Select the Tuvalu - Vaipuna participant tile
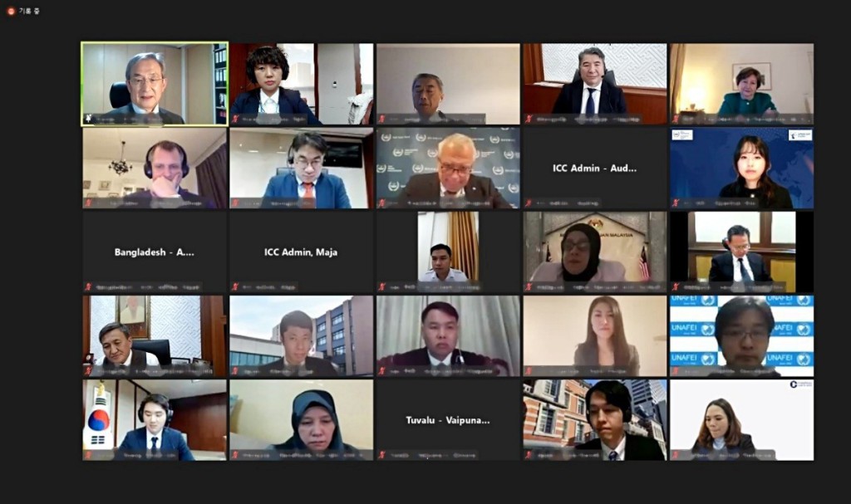The width and height of the screenshot is (851, 504). 448,420
